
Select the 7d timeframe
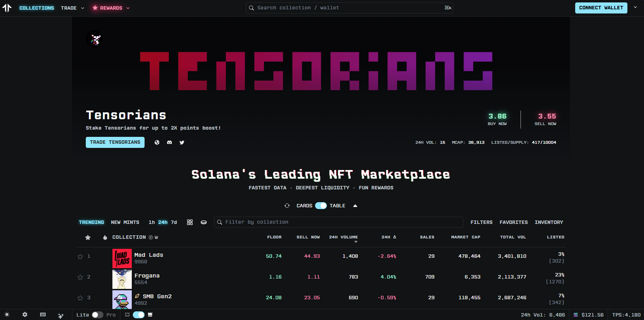pyautogui.click(x=174, y=222)
